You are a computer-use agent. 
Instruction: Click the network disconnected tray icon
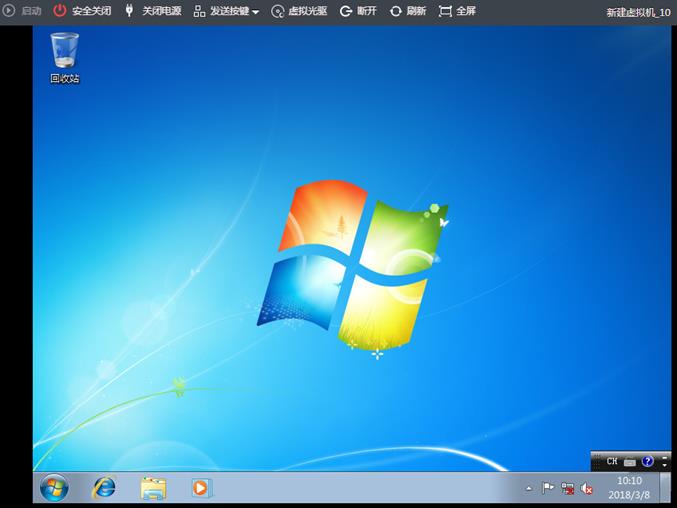567,489
